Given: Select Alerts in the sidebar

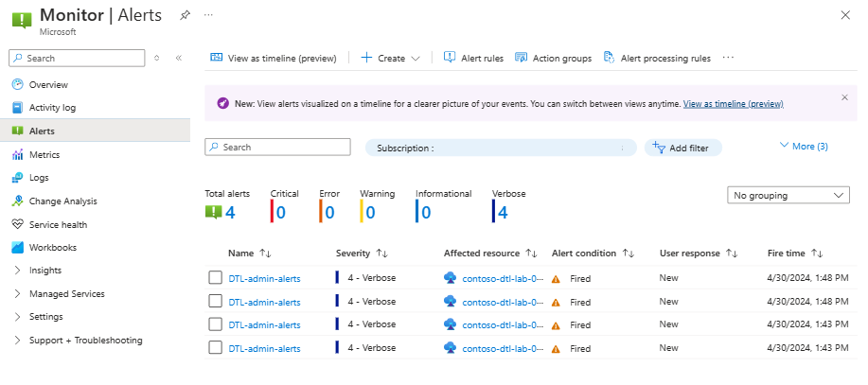Looking at the screenshot, I should click(x=96, y=131).
